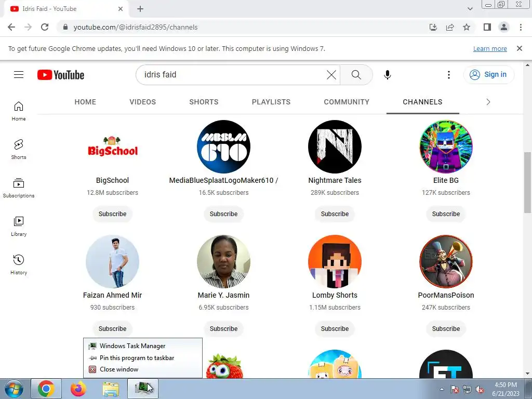This screenshot has height=399, width=532.
Task: Open Library in the sidebar
Action: [x=19, y=227]
